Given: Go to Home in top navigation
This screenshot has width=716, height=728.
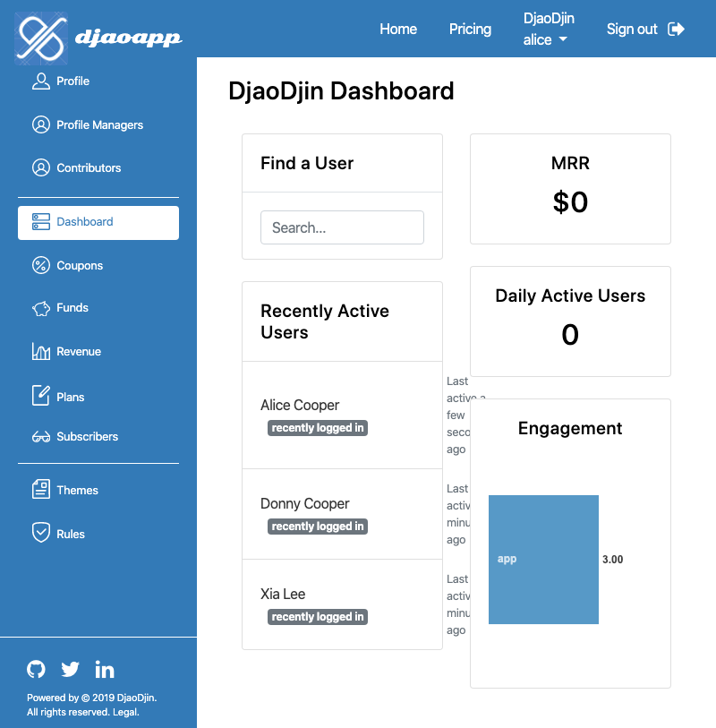Looking at the screenshot, I should [398, 29].
